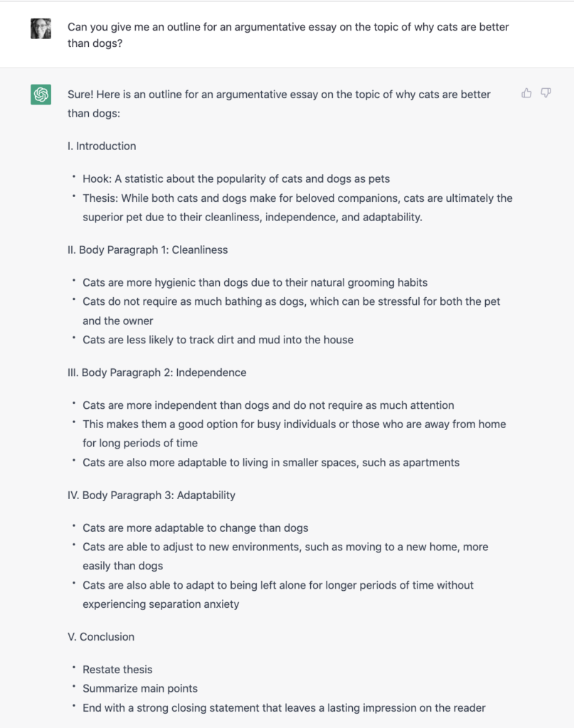Viewport: 574px width, 728px height.
Task: Click the "I. Introduction" heading
Action: point(102,146)
